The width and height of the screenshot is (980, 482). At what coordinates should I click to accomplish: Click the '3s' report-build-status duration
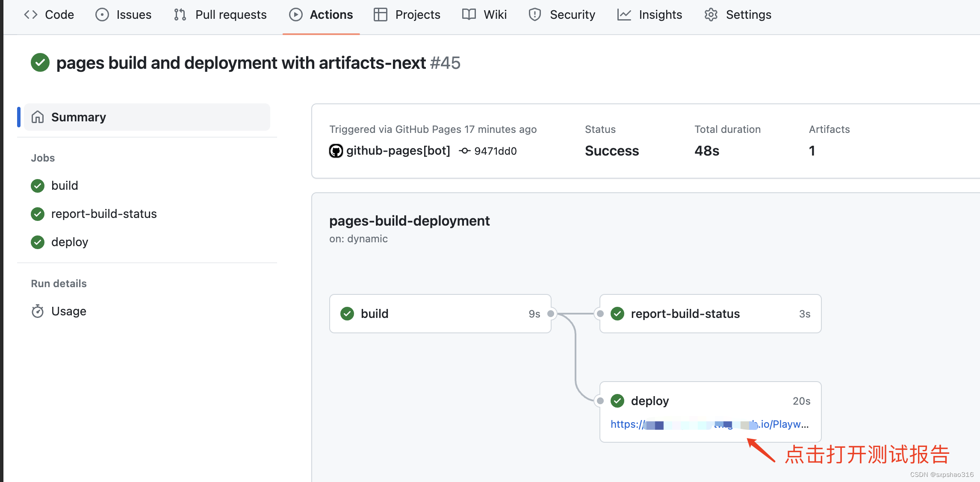click(x=805, y=314)
